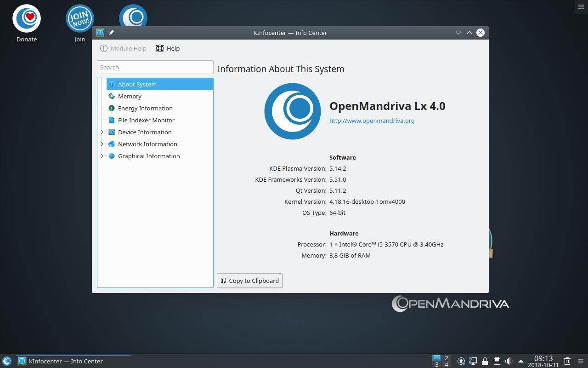The height and width of the screenshot is (368, 588).
Task: Expand the Graphical Information branch arrow
Action: click(102, 156)
